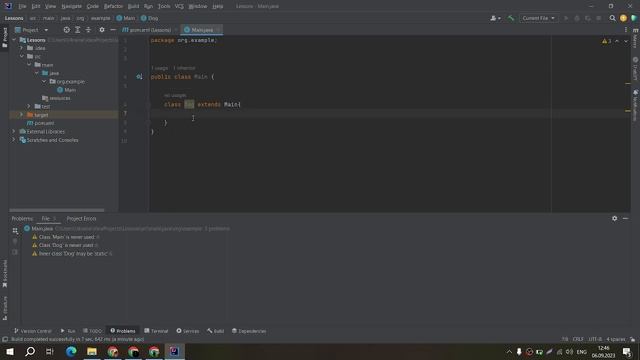Open Current File run configuration dropdown
Image resolution: width=640 pixels, height=360 pixels.
(x=538, y=18)
